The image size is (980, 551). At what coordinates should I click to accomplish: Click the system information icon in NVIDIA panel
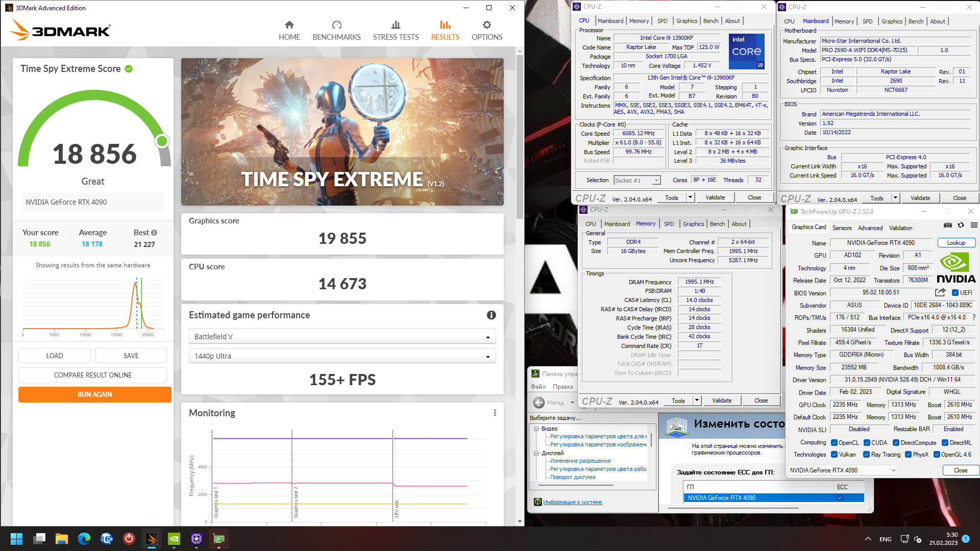click(537, 502)
